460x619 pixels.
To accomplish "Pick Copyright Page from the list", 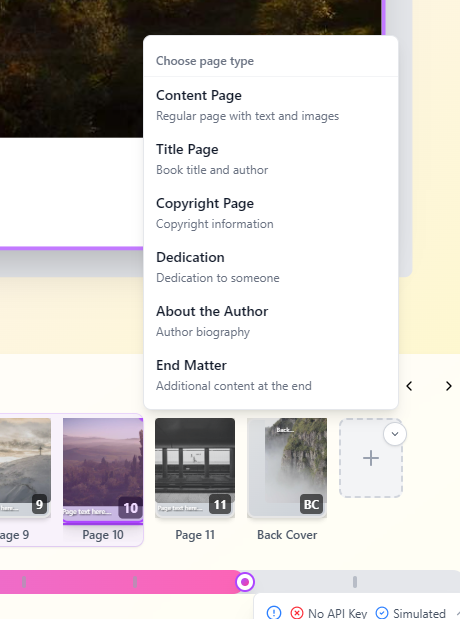I will pos(271,213).
